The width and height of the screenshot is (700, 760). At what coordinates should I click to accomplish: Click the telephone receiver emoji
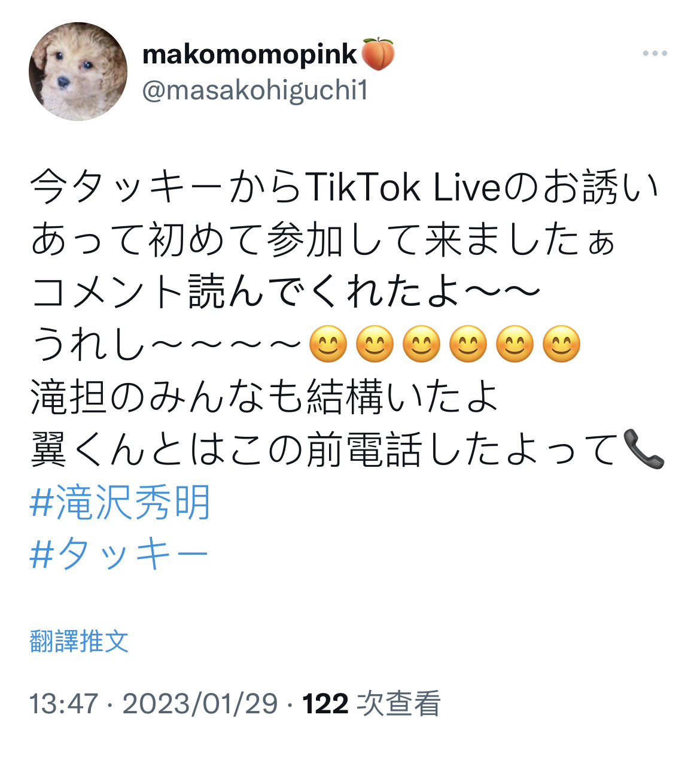point(644,449)
